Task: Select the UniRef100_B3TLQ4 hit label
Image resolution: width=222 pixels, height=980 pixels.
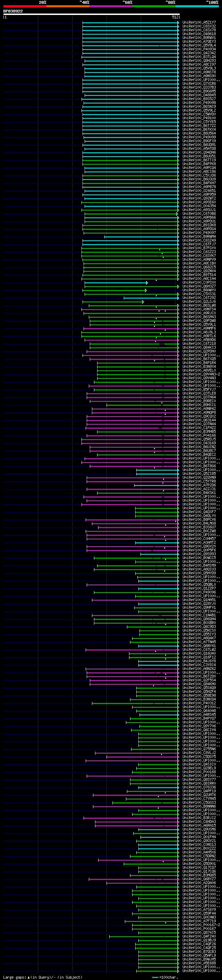Action: tap(199, 57)
